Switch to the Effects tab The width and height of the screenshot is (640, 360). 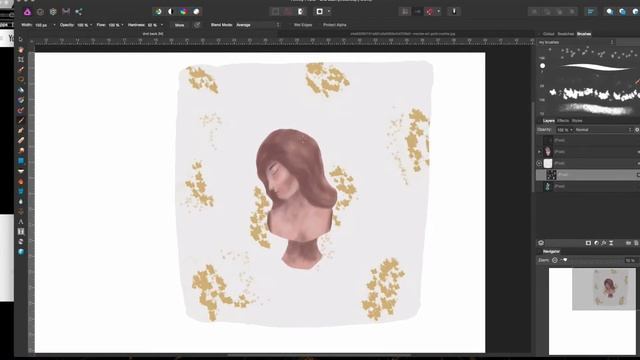pos(563,121)
